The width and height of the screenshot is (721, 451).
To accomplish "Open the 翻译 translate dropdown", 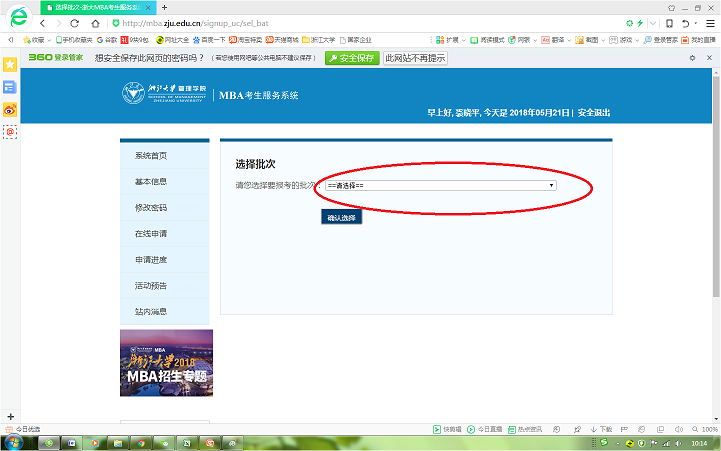I will point(556,40).
